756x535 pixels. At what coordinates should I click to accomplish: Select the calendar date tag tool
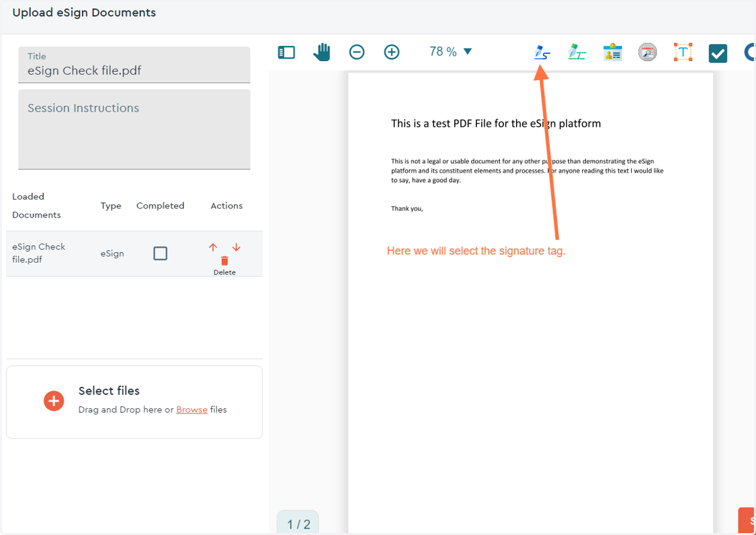[x=648, y=52]
